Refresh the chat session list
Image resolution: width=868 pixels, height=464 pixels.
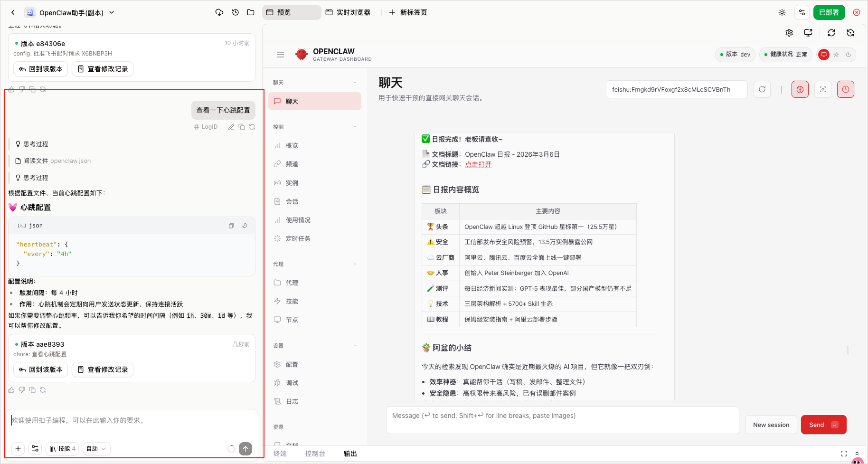click(x=762, y=89)
